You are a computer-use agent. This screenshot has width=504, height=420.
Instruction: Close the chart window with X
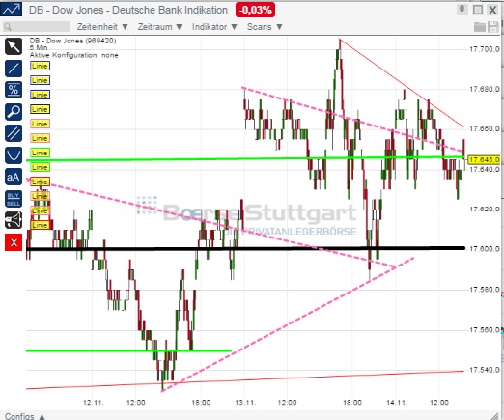[492, 10]
